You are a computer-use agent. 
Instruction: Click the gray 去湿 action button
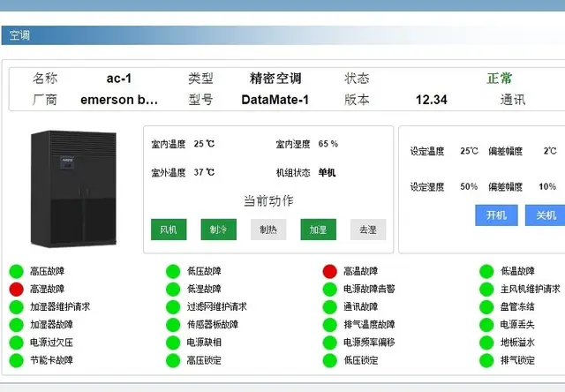click(x=368, y=230)
